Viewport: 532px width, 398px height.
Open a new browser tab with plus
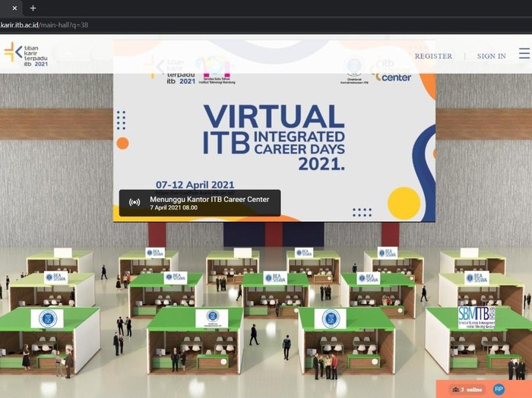click(x=33, y=8)
